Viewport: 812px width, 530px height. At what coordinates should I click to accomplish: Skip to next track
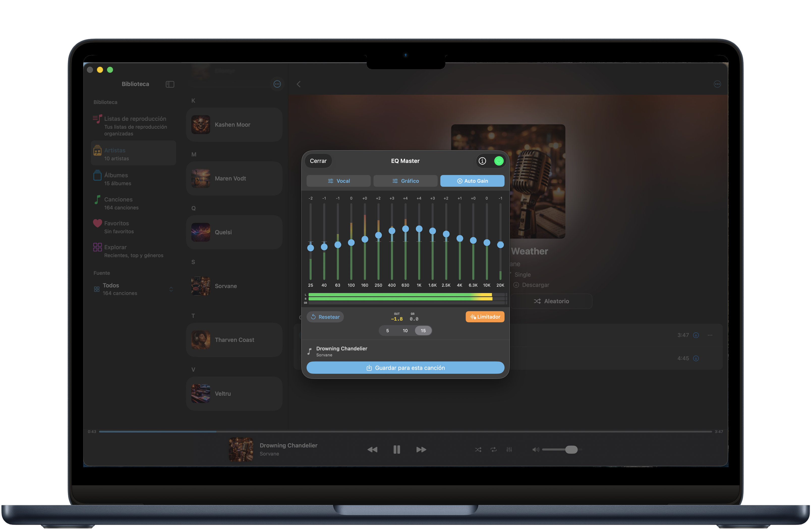[x=421, y=449]
